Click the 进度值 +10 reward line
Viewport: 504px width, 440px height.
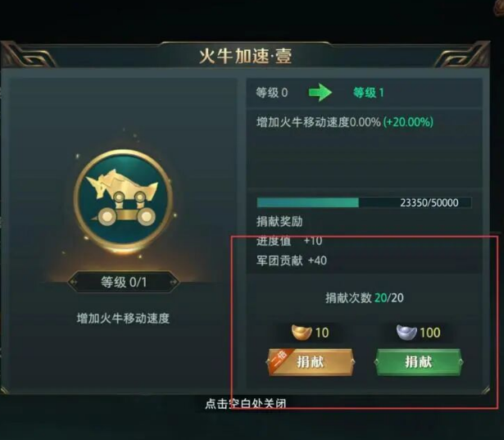pyautogui.click(x=289, y=241)
